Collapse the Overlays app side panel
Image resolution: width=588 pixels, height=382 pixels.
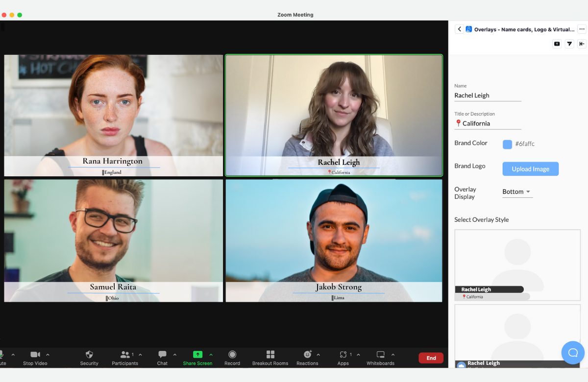click(582, 44)
